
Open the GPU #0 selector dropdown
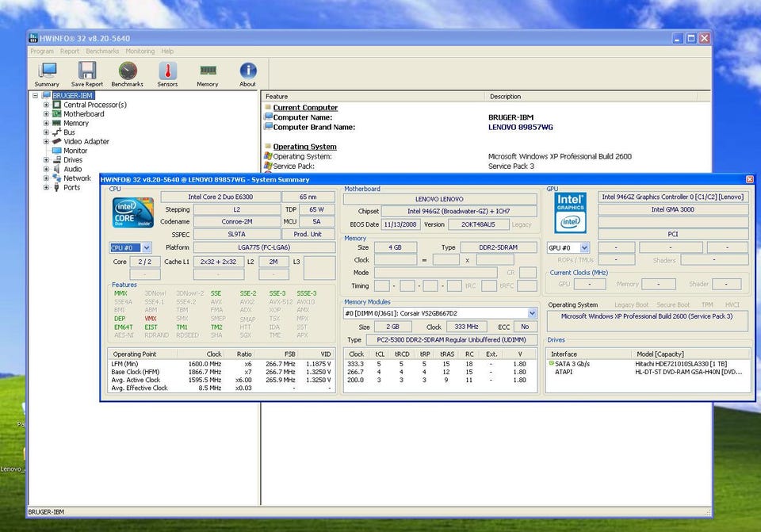[x=584, y=247]
